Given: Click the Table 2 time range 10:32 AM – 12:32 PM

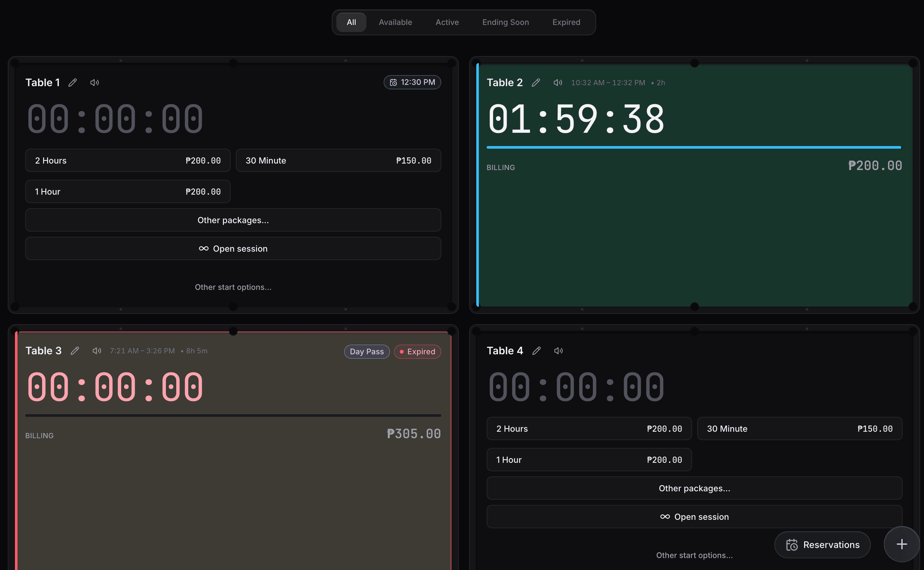Looking at the screenshot, I should pyautogui.click(x=608, y=83).
